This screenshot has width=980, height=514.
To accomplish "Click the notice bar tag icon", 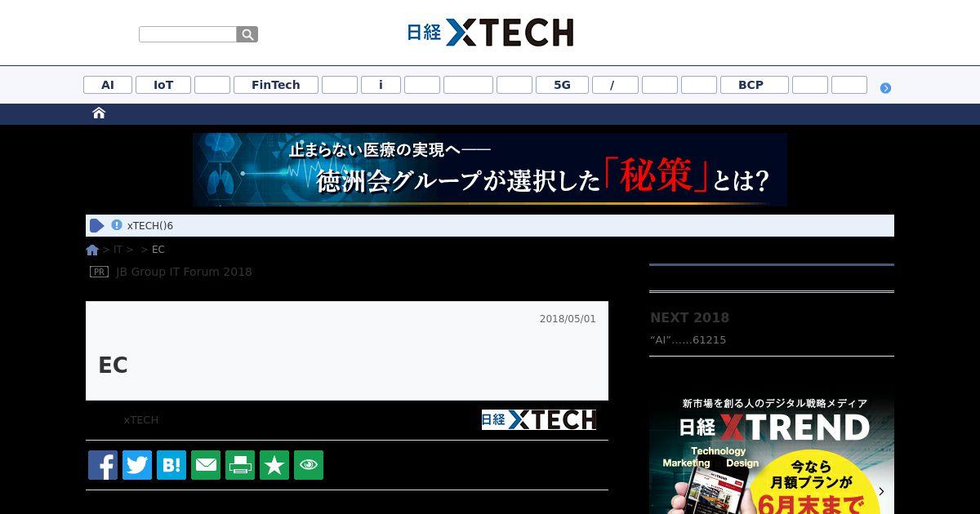I will click(x=97, y=226).
